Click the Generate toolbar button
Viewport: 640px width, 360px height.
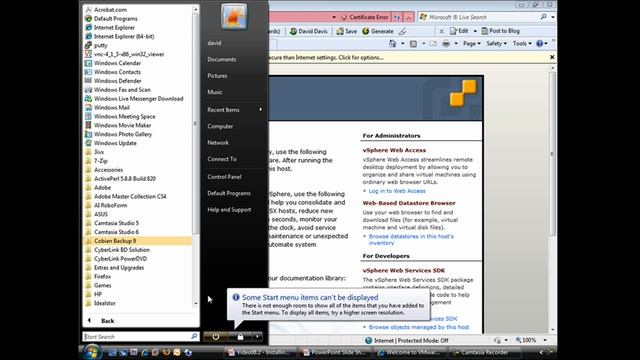pos(378,31)
